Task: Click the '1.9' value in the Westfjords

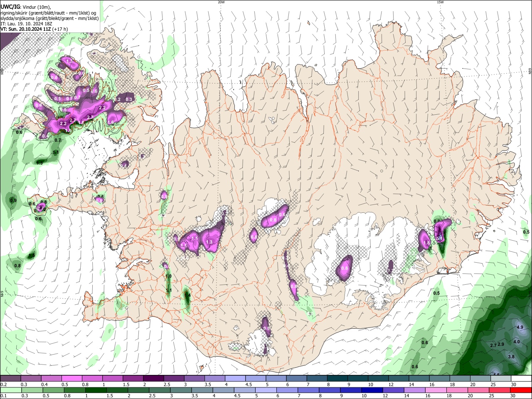Action: [69, 131]
